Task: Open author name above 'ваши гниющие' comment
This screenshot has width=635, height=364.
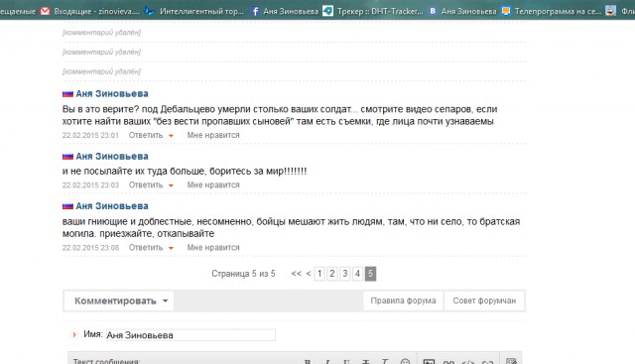Action: click(112, 206)
